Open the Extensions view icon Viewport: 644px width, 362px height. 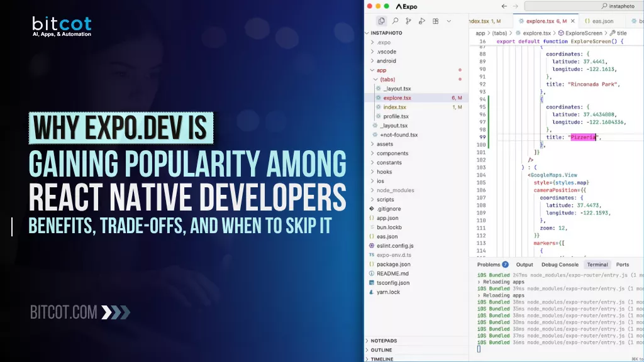(435, 21)
